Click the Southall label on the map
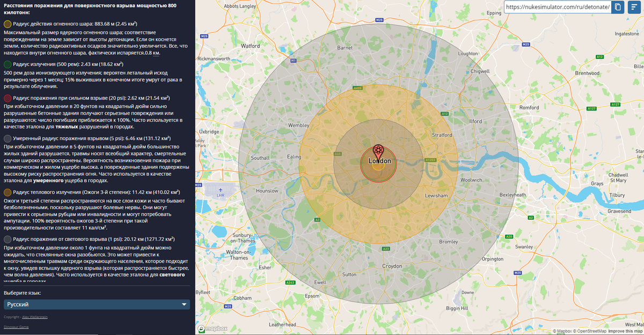 [x=260, y=158]
